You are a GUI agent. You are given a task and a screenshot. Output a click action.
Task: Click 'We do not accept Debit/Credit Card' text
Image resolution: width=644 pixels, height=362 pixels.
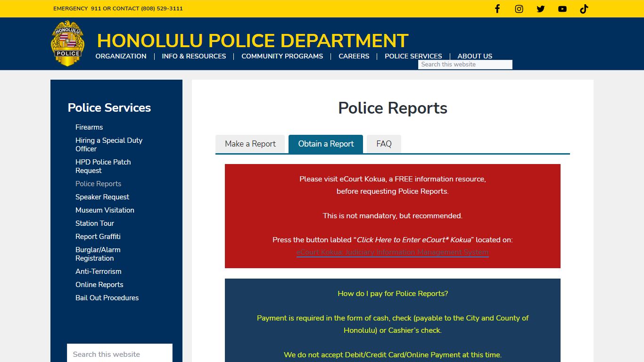point(393,355)
